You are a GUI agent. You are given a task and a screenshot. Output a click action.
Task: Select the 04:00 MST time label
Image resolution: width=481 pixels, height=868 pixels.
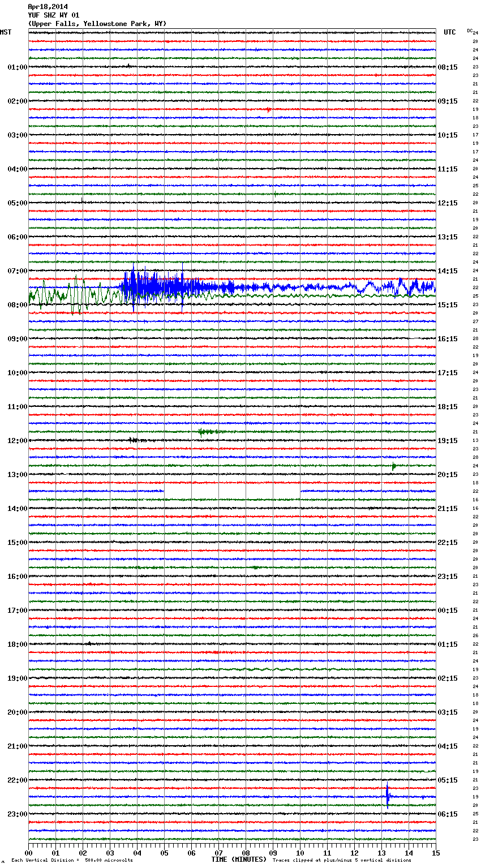coord(18,169)
